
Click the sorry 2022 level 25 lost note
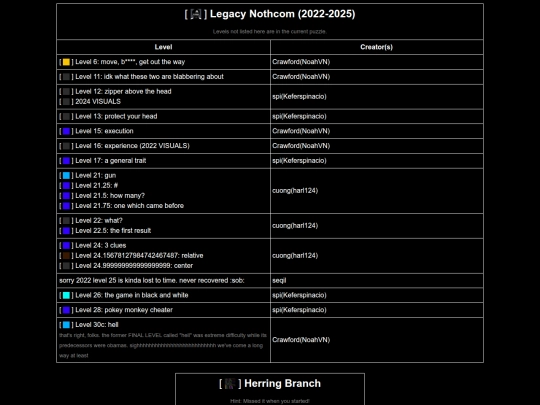point(152,281)
